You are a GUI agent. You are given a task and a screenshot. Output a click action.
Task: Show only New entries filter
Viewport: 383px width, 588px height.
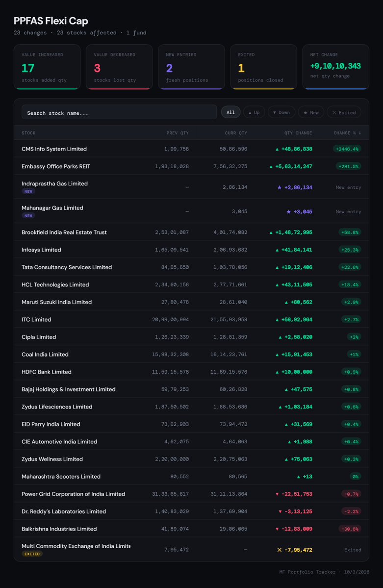pos(311,112)
